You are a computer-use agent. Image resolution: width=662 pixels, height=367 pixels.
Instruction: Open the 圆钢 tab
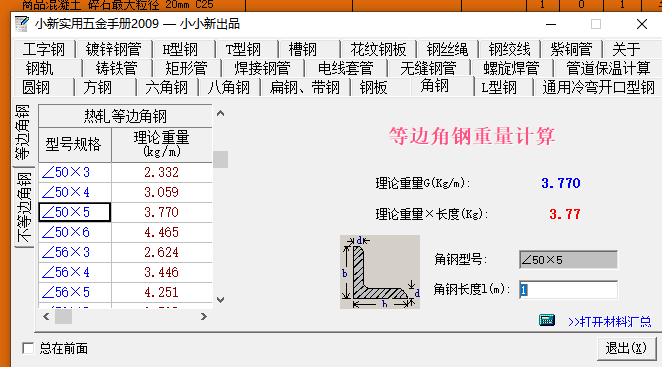point(36,87)
